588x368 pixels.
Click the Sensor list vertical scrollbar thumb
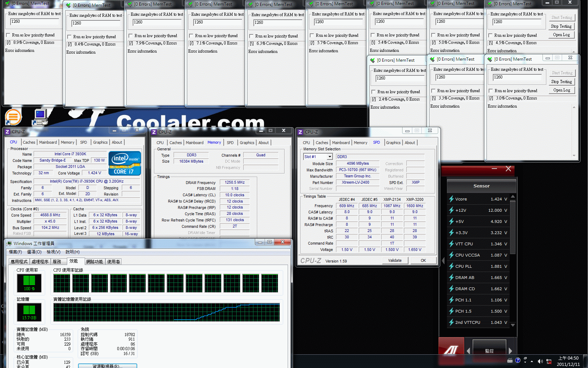pos(513,227)
